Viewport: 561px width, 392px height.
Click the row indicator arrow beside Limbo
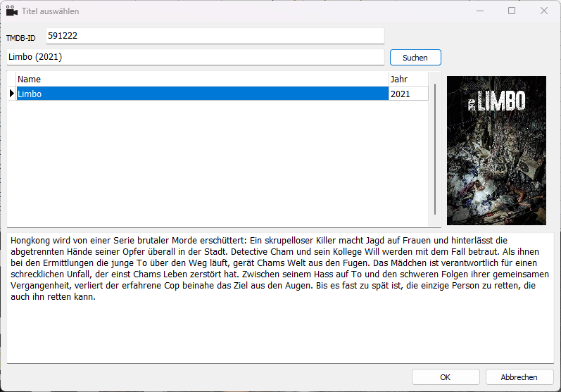coord(12,94)
